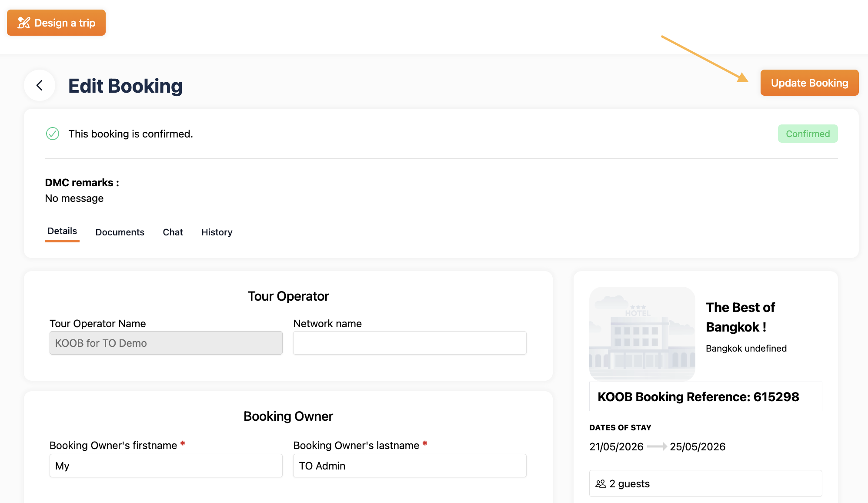Click the hotel placeholder thumbnail image
This screenshot has height=503, width=868.
(x=642, y=333)
